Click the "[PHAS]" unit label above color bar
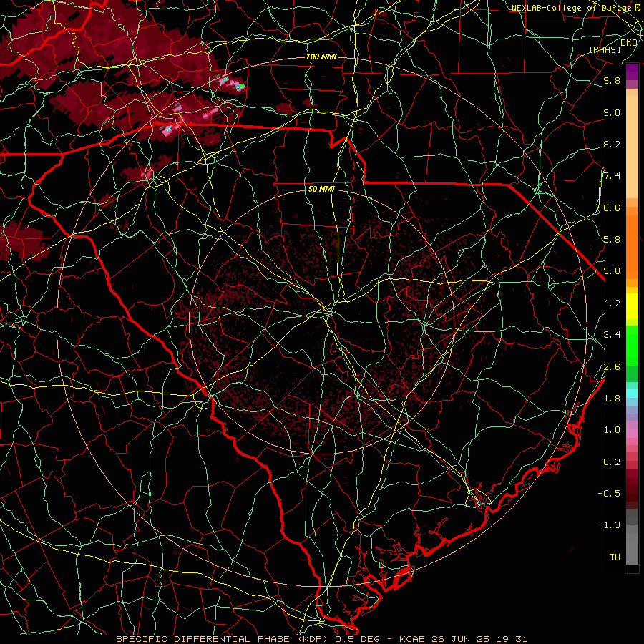644x644 pixels. pos(605,50)
